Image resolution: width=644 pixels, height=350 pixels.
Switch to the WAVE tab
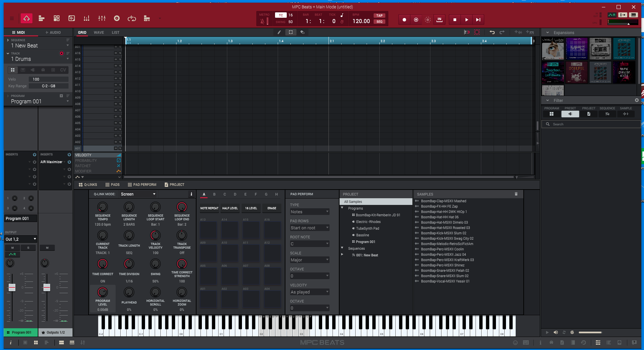[x=99, y=32]
